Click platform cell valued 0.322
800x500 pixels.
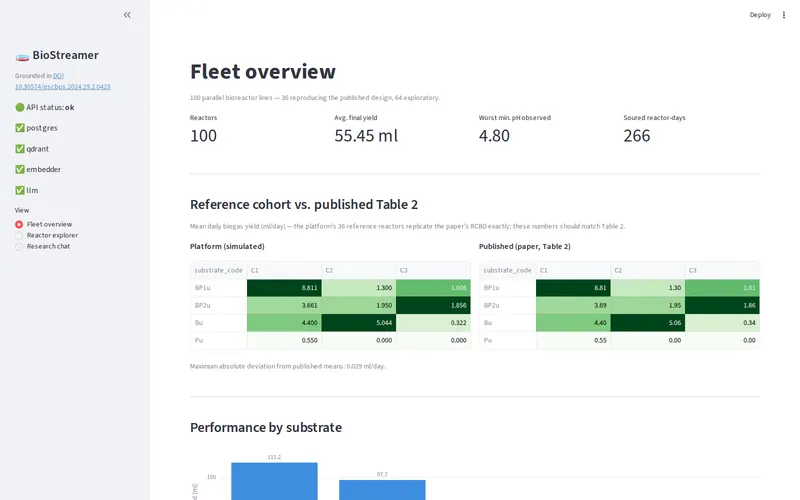433,322
